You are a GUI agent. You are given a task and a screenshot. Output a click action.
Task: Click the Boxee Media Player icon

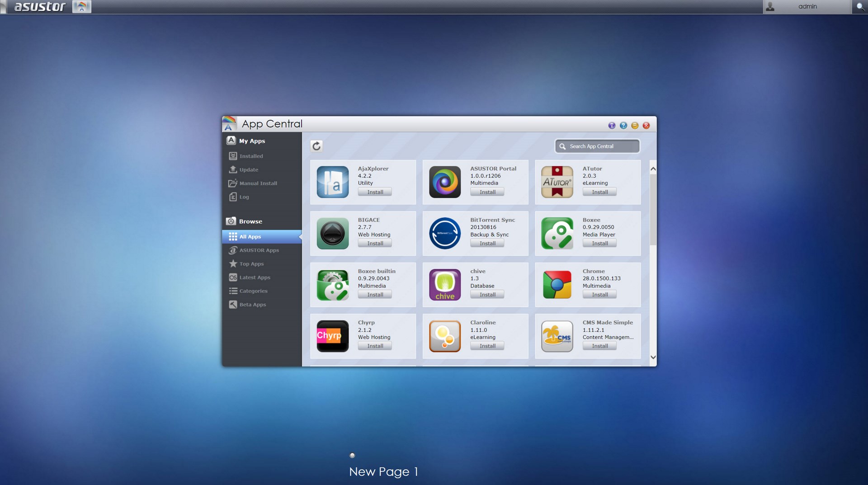[557, 234]
